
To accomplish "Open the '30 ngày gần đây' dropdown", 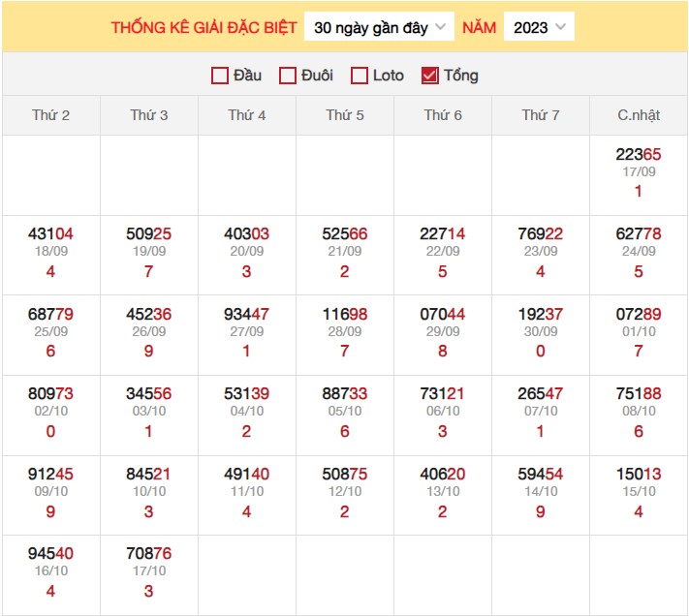I will (379, 27).
